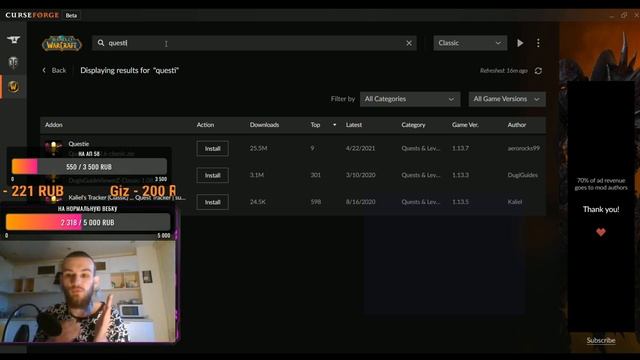
Task: Install the Questie addon
Action: pos(212,149)
